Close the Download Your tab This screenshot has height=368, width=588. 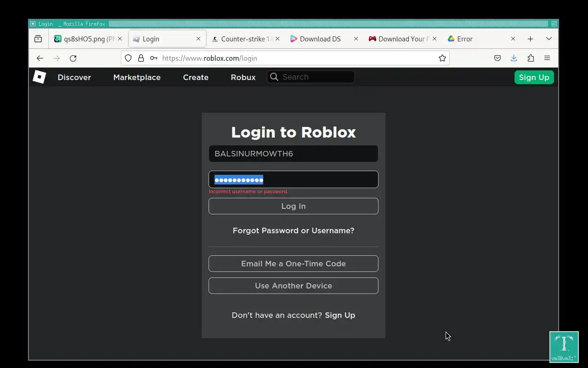coord(435,39)
